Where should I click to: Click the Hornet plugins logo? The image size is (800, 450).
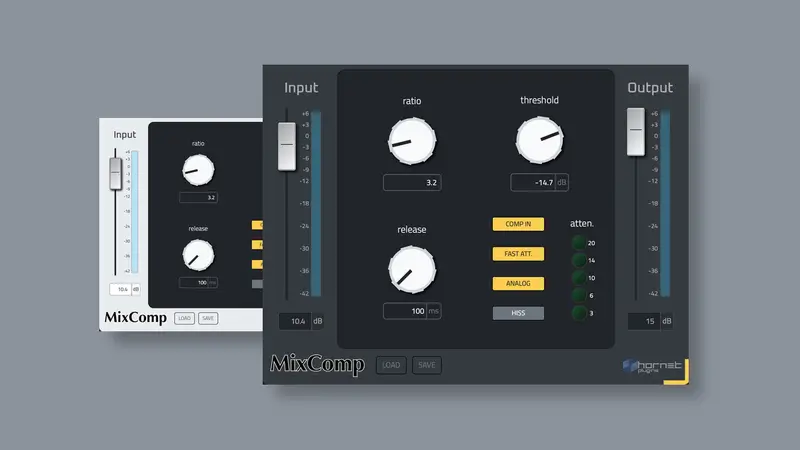(x=652, y=366)
